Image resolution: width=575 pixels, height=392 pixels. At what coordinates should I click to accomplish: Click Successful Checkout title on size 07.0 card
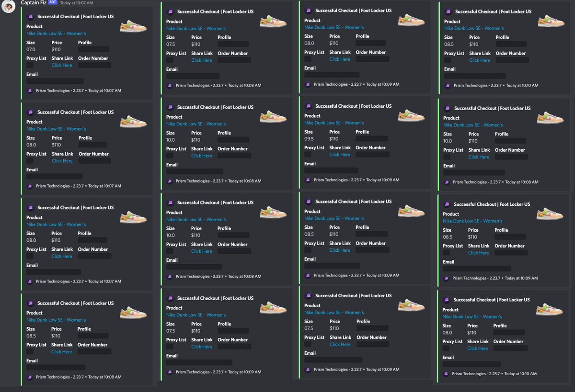click(x=76, y=16)
